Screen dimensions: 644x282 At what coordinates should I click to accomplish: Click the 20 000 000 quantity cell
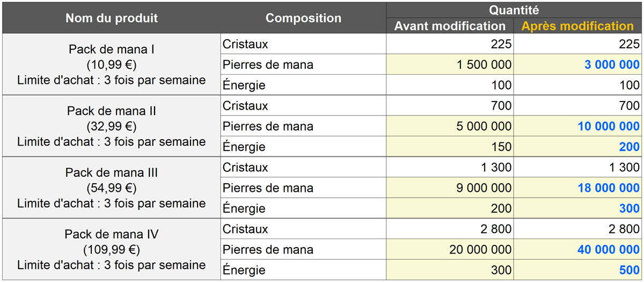click(x=450, y=250)
